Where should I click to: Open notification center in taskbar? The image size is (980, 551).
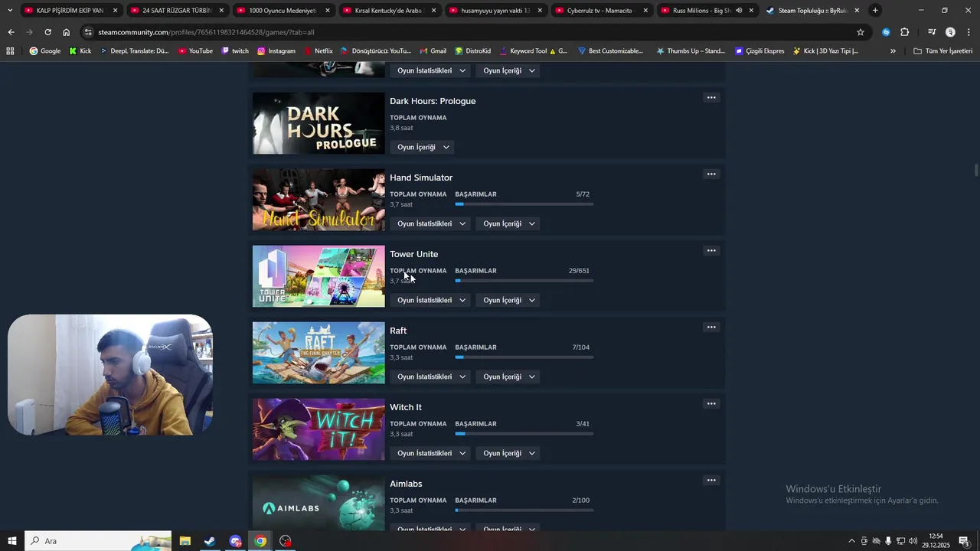[965, 541]
